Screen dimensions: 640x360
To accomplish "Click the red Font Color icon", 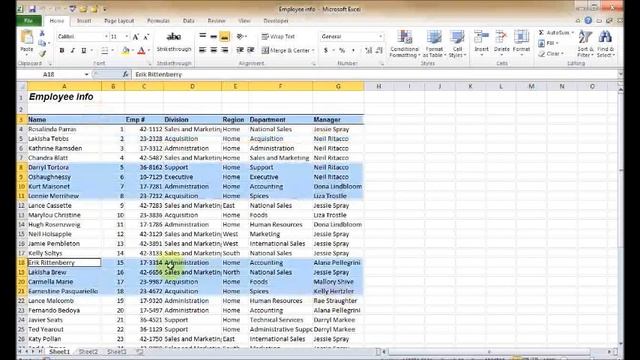I will (x=141, y=51).
